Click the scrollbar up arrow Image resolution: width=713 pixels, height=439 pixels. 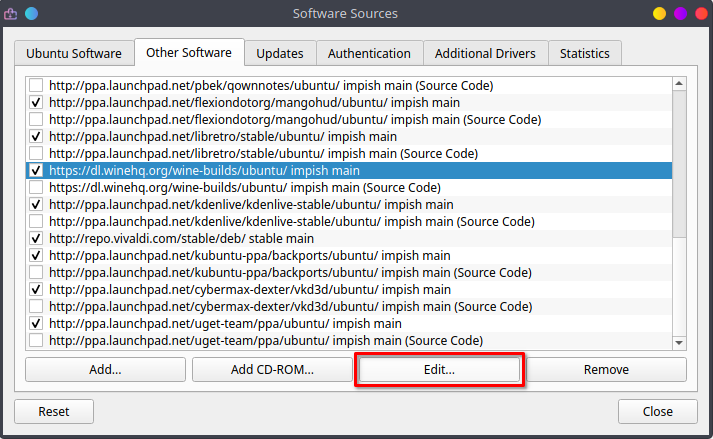679,83
